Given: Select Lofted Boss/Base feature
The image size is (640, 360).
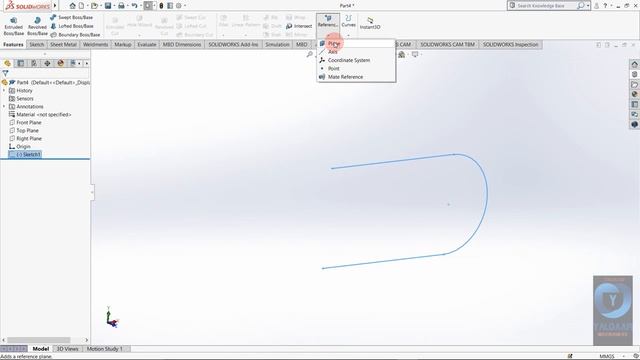Looking at the screenshot, I should tap(72, 26).
